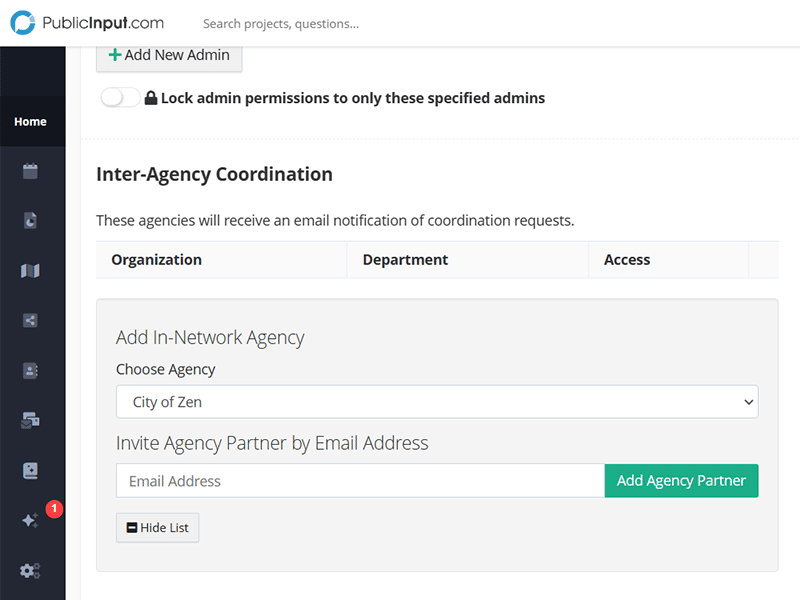Click the Email Address input field
The width and height of the screenshot is (800, 600).
coord(360,481)
